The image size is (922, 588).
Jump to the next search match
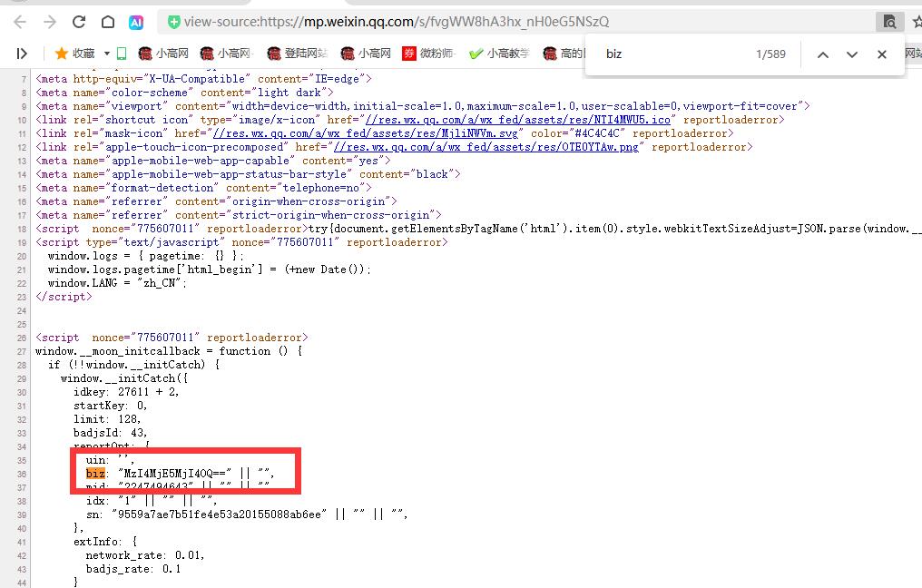[852, 54]
